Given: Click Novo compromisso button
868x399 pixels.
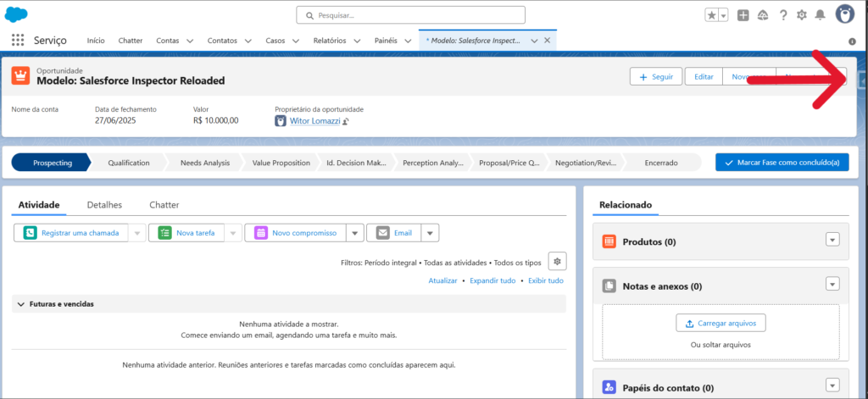Looking at the screenshot, I should (296, 233).
